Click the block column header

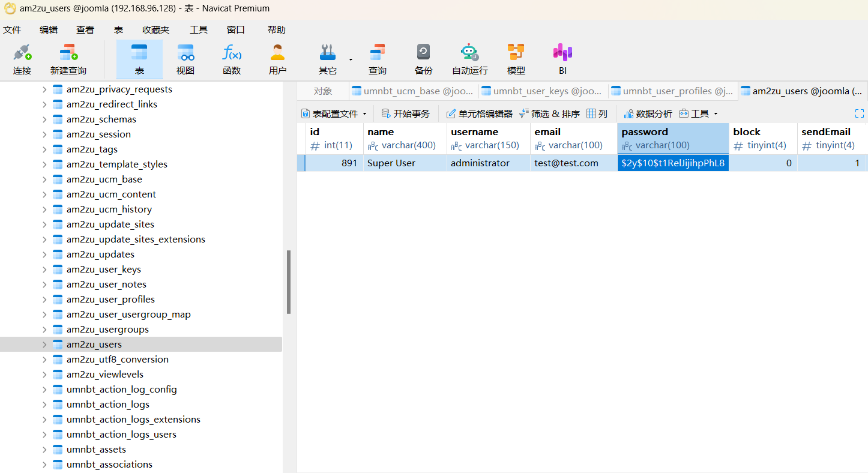click(x=763, y=138)
